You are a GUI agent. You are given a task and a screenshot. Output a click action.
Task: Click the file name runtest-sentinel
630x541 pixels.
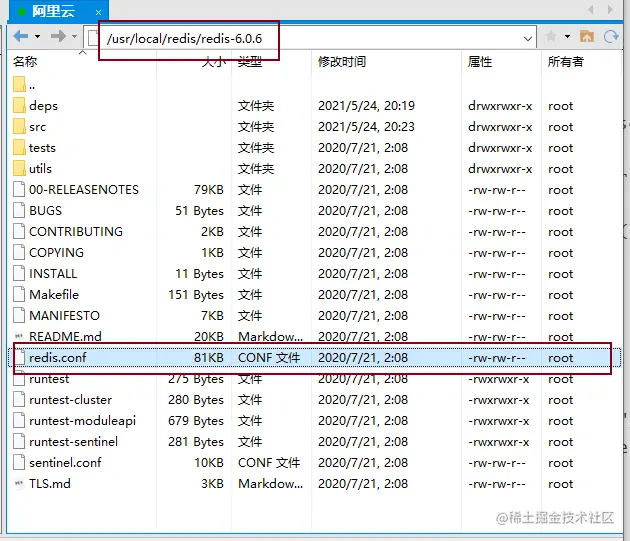(74, 441)
